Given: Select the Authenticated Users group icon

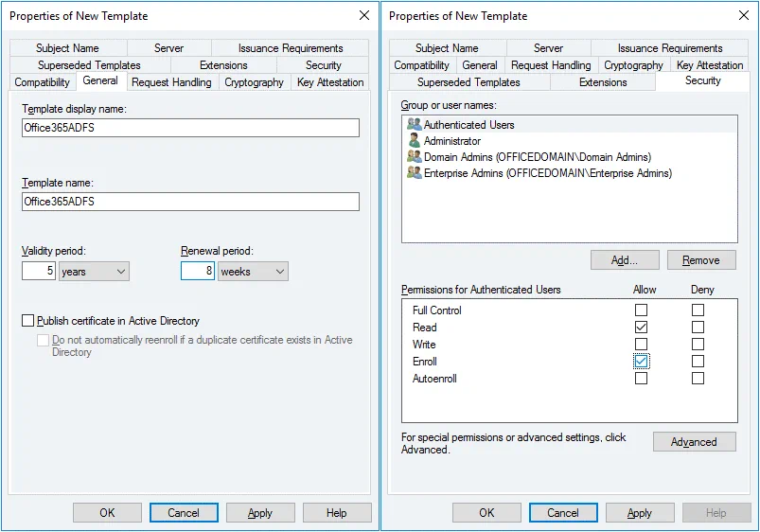Looking at the screenshot, I should (414, 125).
